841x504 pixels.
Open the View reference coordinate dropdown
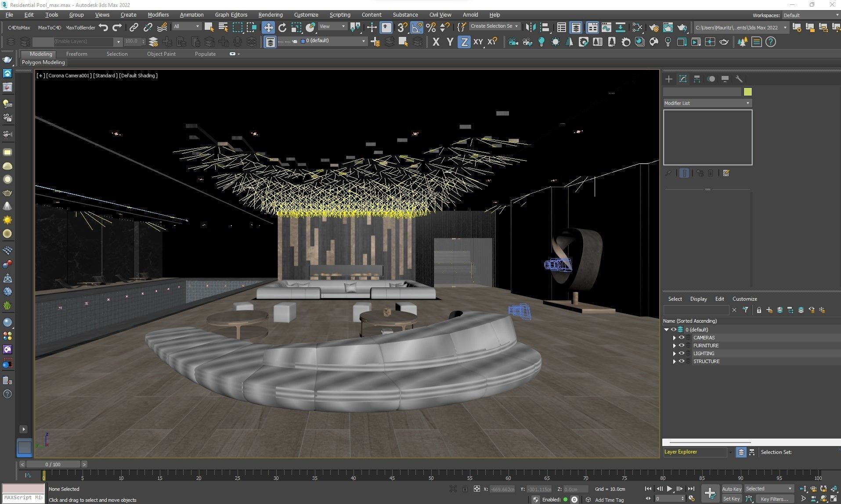tap(332, 27)
